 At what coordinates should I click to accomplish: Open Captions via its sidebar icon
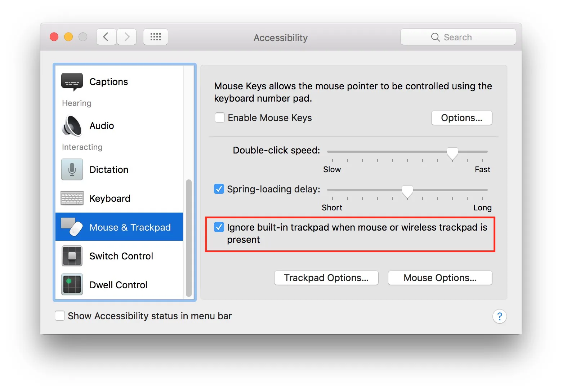(x=72, y=81)
